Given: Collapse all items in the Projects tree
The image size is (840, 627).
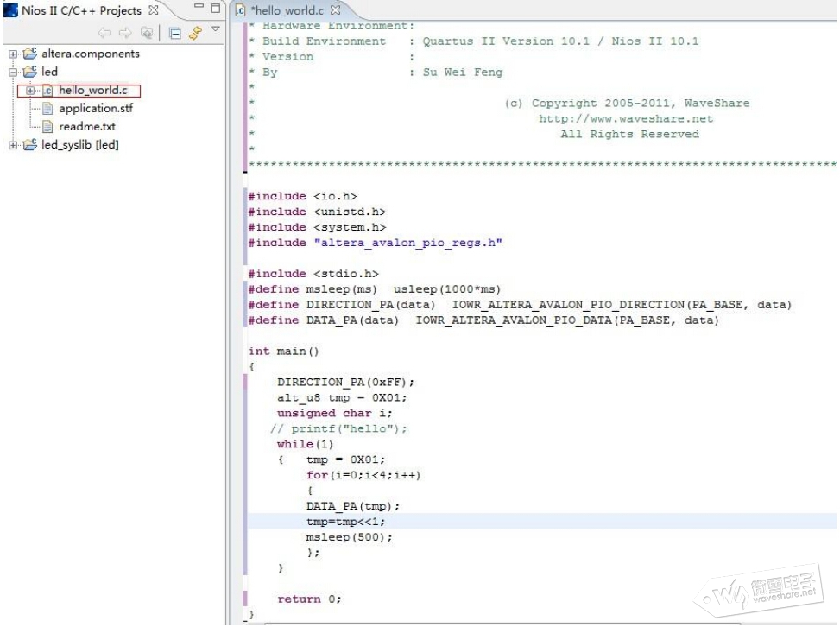Looking at the screenshot, I should (x=174, y=33).
